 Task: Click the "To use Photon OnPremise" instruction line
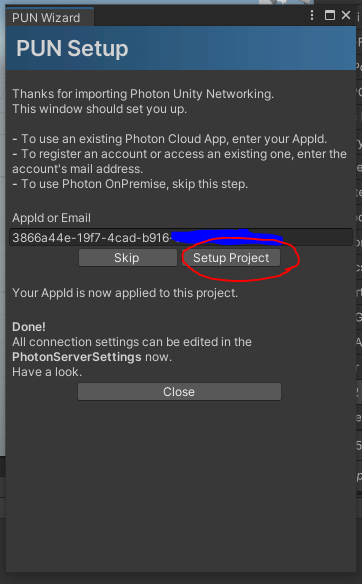(130, 184)
